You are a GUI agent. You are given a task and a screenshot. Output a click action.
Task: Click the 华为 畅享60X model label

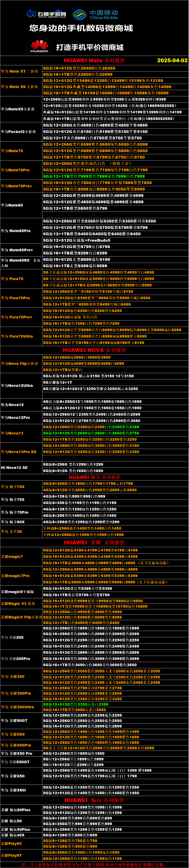(13, 522)
